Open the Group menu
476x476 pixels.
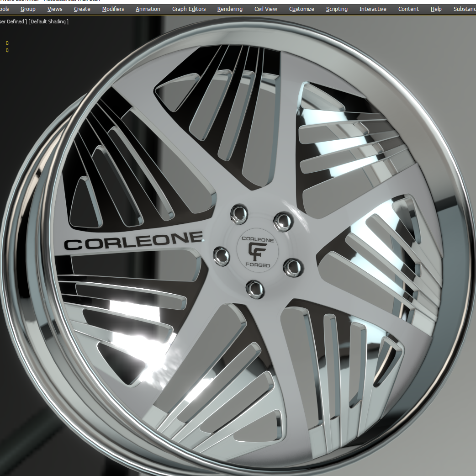click(x=28, y=9)
